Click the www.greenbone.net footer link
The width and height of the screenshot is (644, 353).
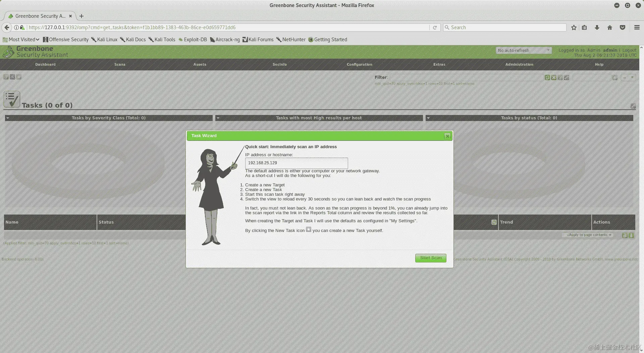621,259
